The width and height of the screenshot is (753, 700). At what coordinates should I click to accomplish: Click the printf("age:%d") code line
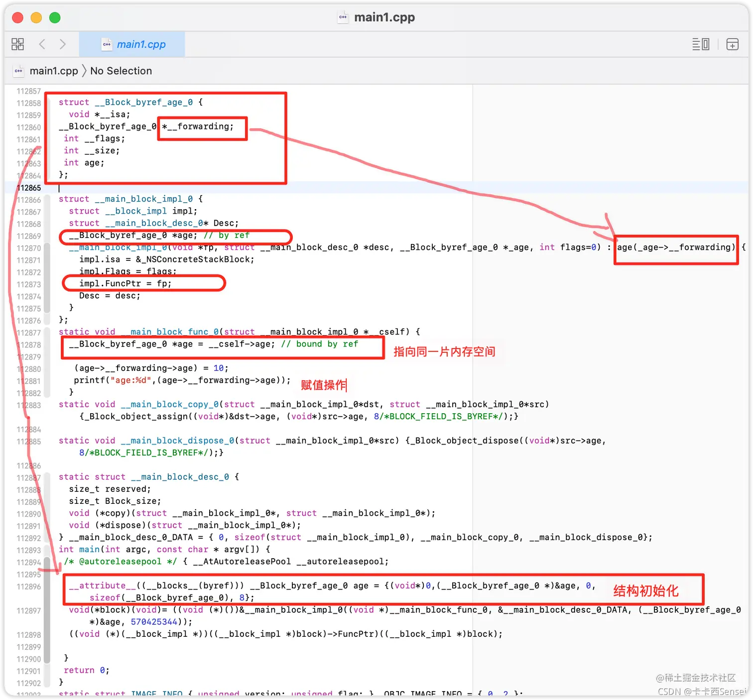point(182,380)
